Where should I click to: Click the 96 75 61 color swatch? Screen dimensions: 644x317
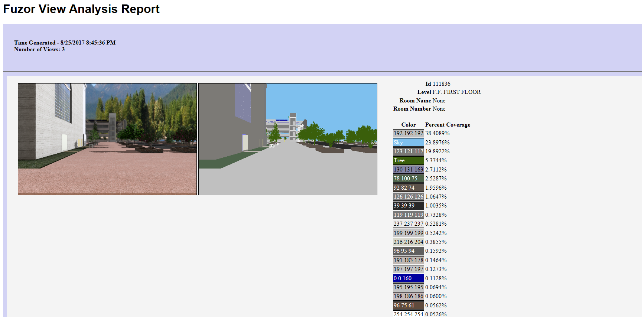[409, 305]
